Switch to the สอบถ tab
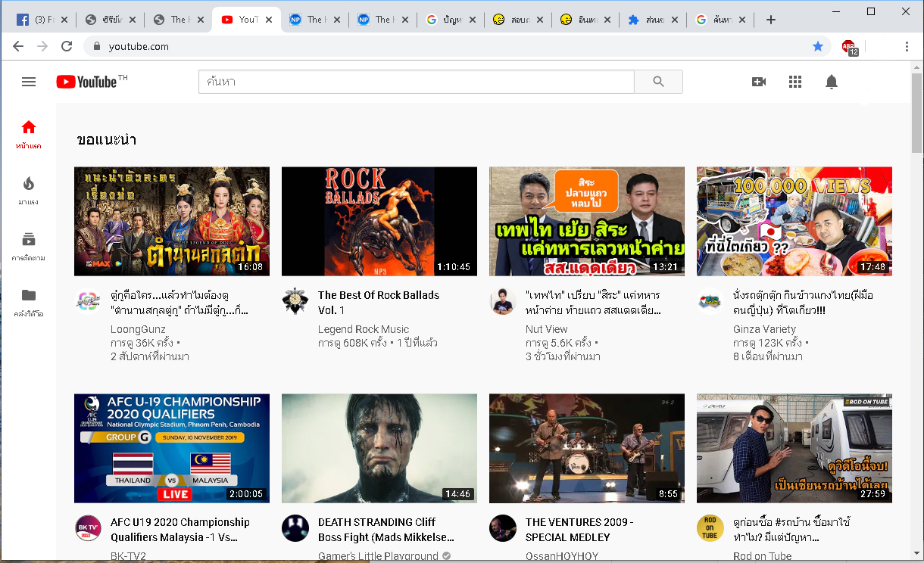The height and width of the screenshot is (563, 924). click(x=519, y=20)
